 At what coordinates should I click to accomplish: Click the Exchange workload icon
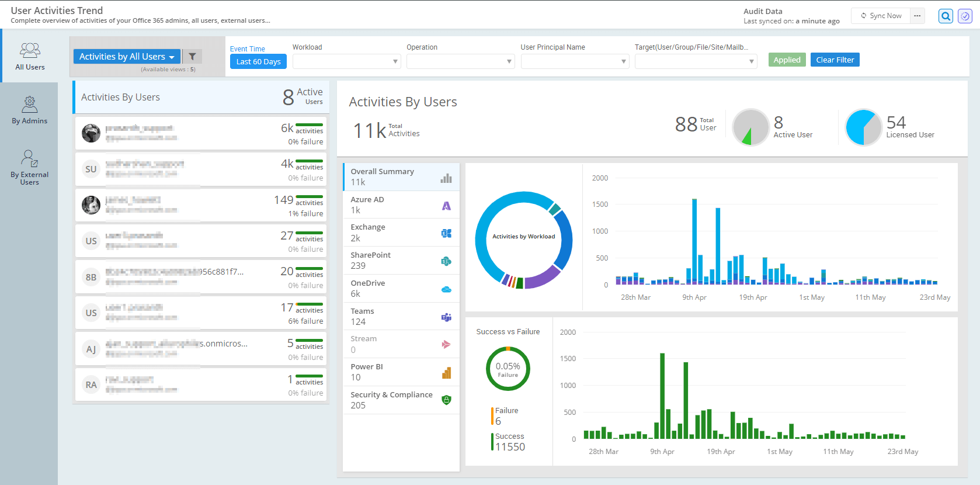click(446, 233)
